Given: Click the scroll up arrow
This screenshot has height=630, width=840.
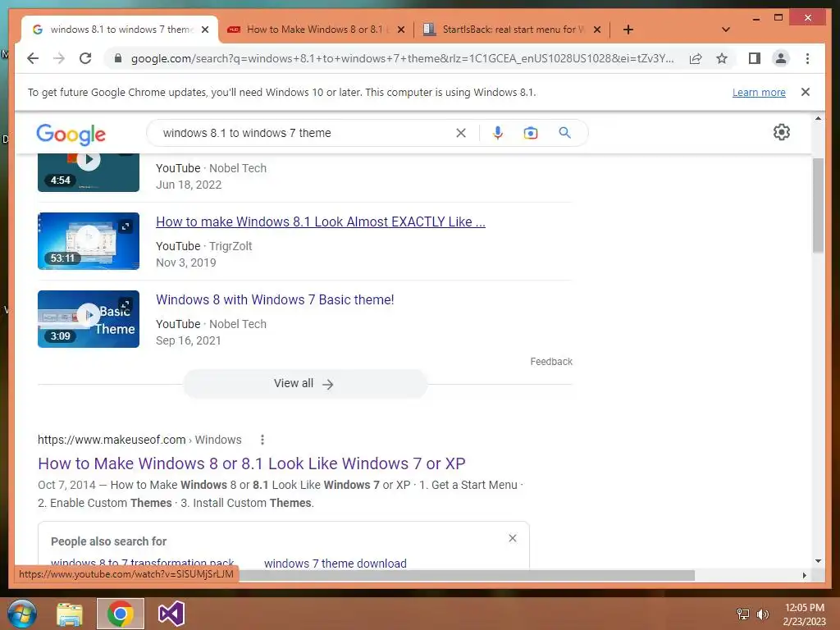Looking at the screenshot, I should pos(818,118).
